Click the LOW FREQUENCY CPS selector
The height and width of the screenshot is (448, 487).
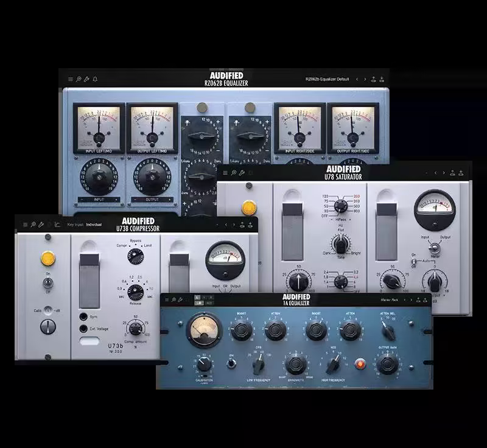[x=258, y=364]
